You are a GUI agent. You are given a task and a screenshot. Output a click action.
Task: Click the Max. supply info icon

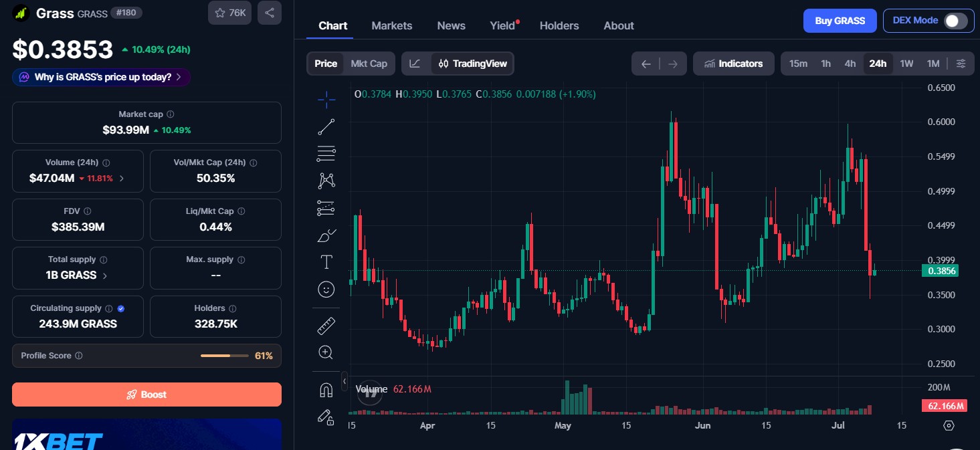click(241, 259)
